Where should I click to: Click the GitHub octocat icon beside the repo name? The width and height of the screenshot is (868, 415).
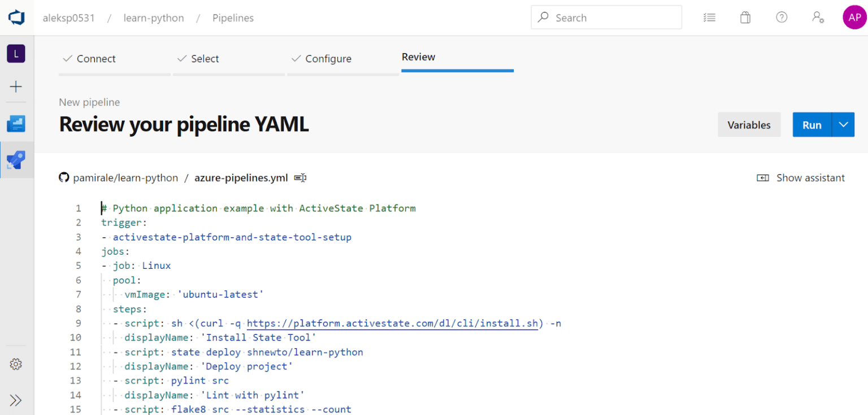tap(64, 177)
